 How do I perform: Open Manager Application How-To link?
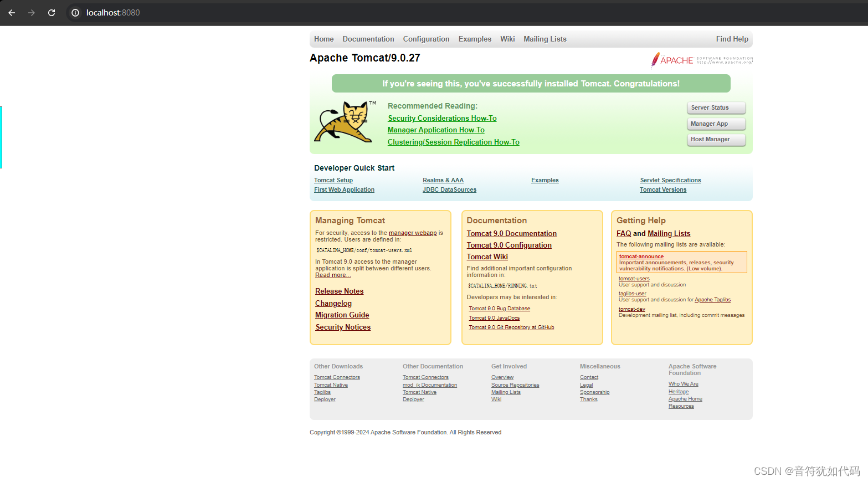click(x=436, y=130)
